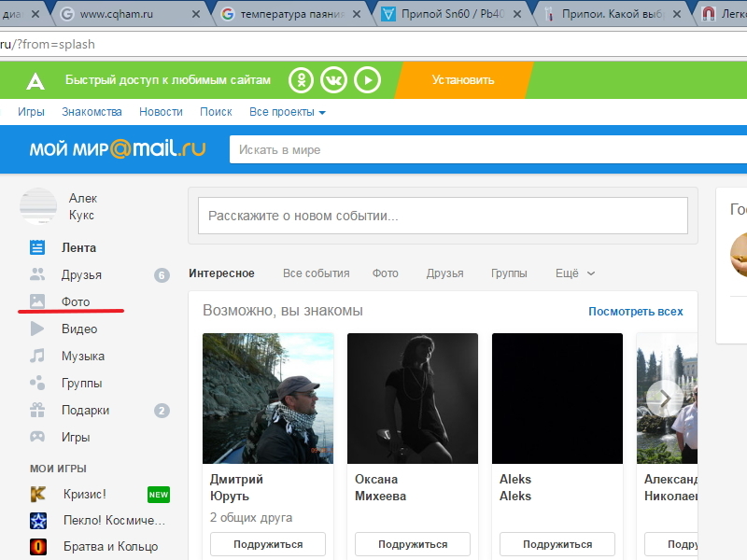
Task: Click the Odnoklassniki icon in the green banner
Action: click(301, 80)
